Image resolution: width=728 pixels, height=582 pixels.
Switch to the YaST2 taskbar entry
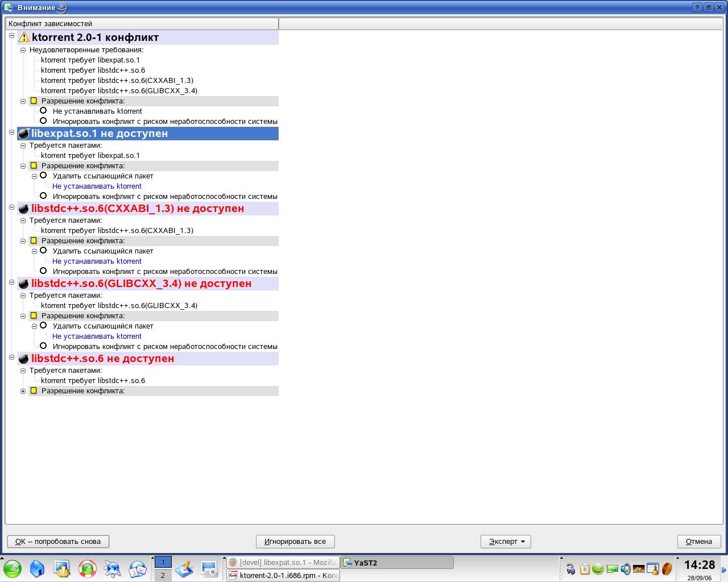pos(397,563)
